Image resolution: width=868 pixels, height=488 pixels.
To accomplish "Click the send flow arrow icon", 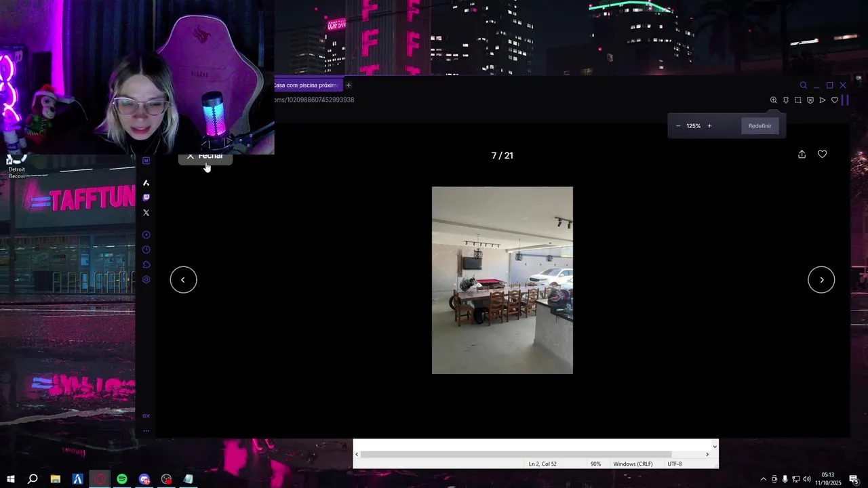I will 823,100.
